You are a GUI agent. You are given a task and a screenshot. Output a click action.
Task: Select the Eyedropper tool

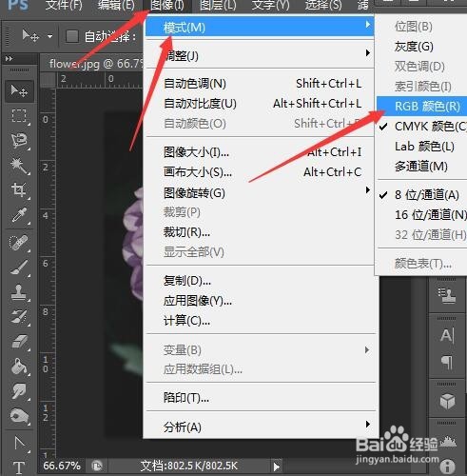click(19, 215)
